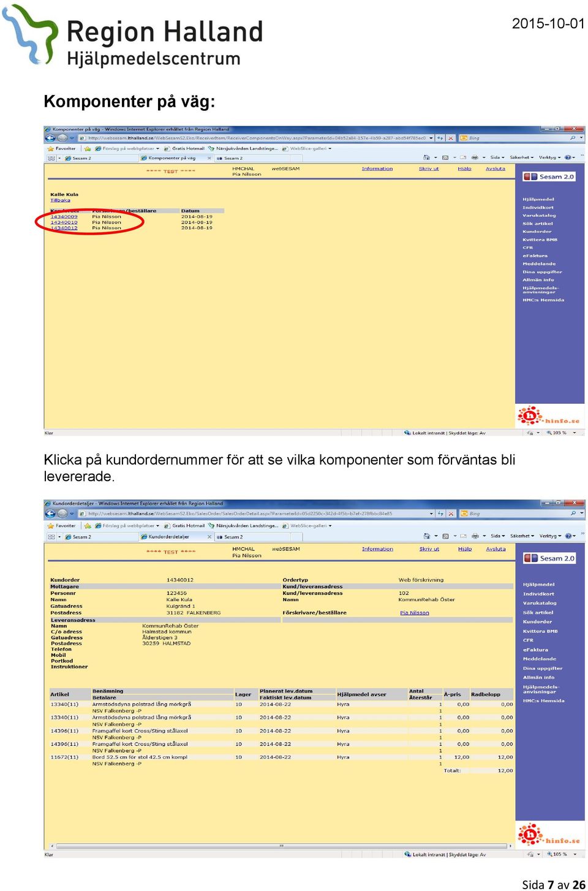Open Verktyg menu in Kundorderdetaljer window
This screenshot has height=891, width=588.
(550, 536)
